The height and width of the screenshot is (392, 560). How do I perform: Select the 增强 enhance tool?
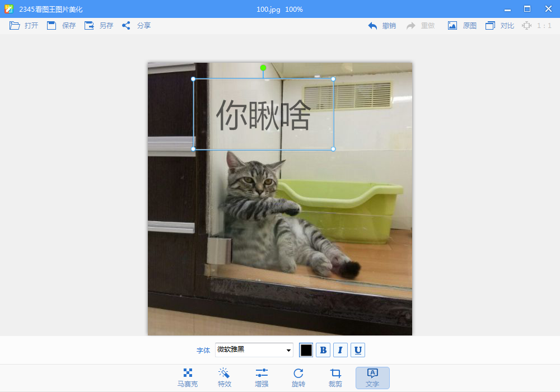[x=262, y=378]
